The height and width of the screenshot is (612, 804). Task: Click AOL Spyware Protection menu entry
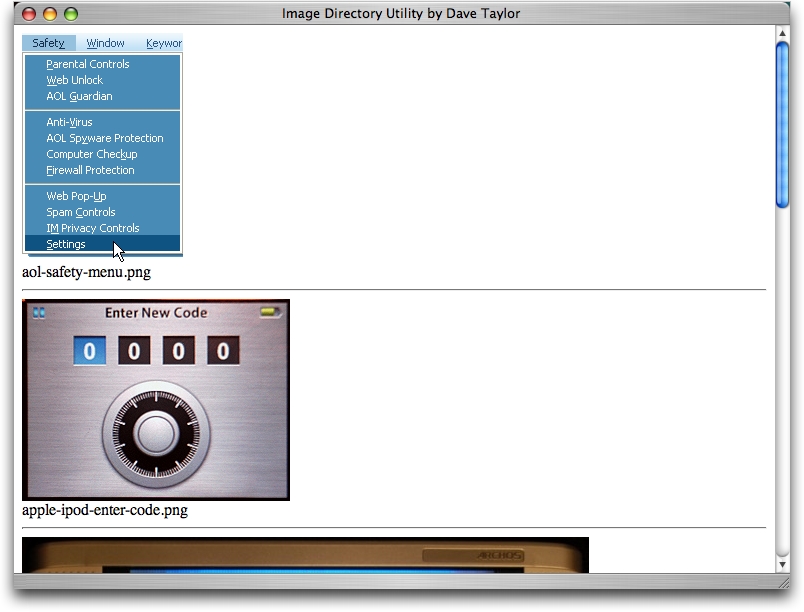104,138
